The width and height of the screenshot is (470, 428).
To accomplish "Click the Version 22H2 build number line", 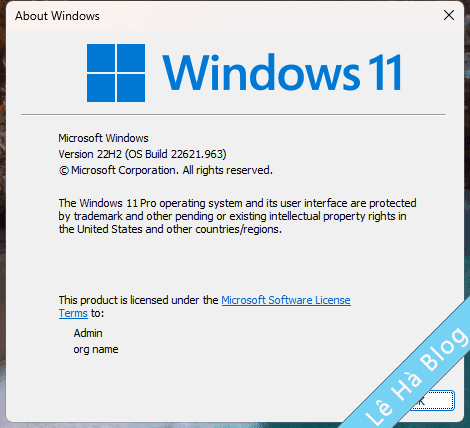I will [142, 154].
